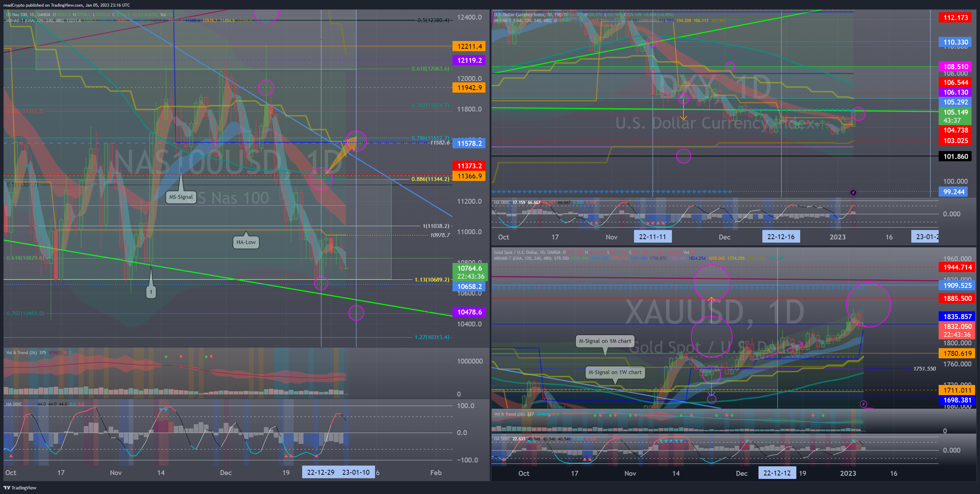Viewport: 980px width, 494px height.
Task: Click the red 106.544 DXY price label
Action: pyautogui.click(x=955, y=83)
